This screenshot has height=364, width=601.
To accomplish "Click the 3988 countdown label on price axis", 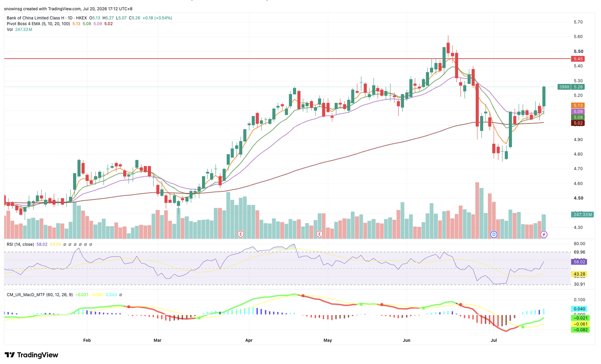I will [x=564, y=87].
